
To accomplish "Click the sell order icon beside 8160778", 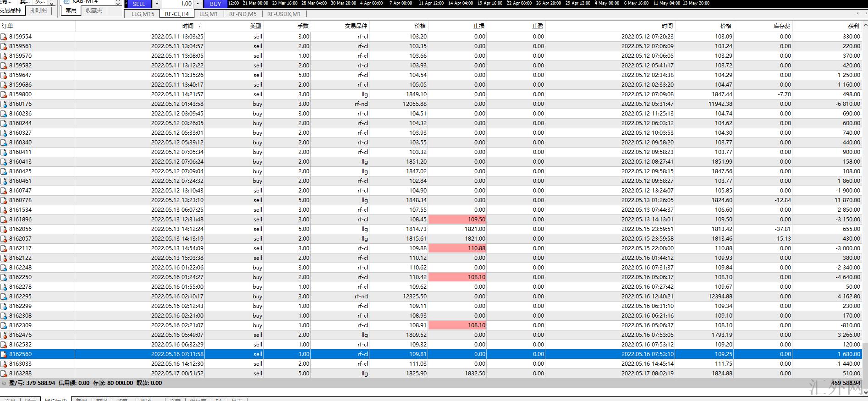I will coord(4,200).
